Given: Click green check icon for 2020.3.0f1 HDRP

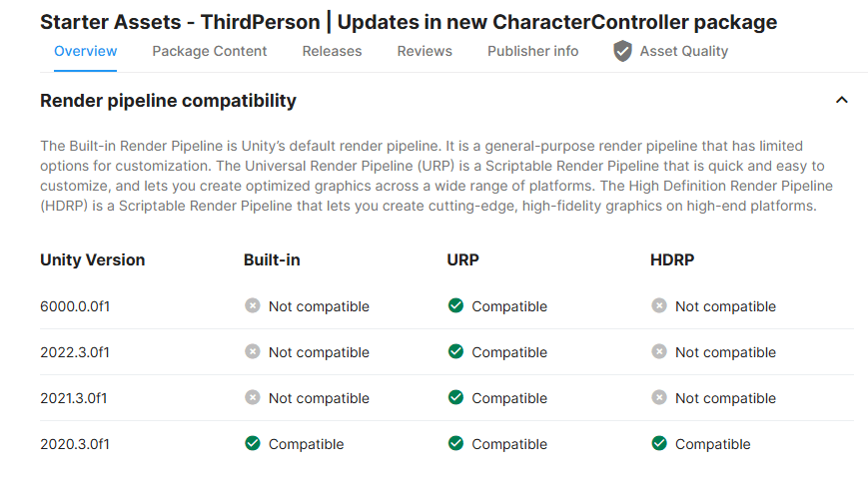Looking at the screenshot, I should pos(659,443).
